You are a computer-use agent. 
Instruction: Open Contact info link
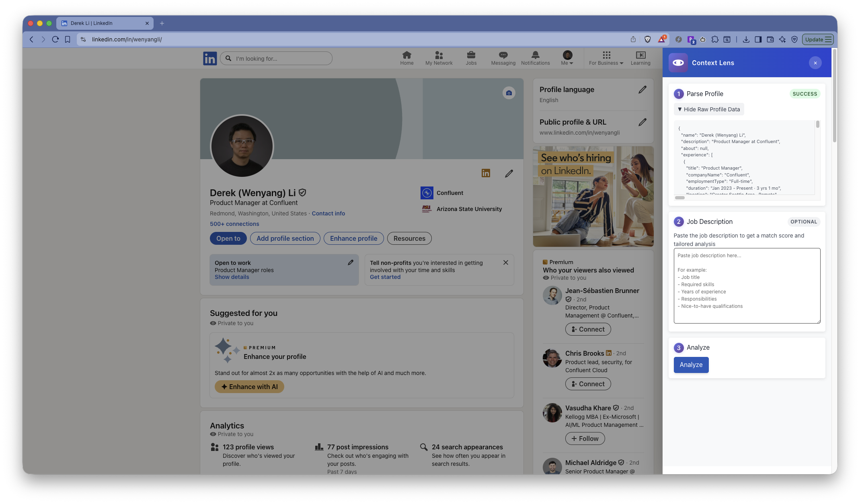(x=328, y=213)
